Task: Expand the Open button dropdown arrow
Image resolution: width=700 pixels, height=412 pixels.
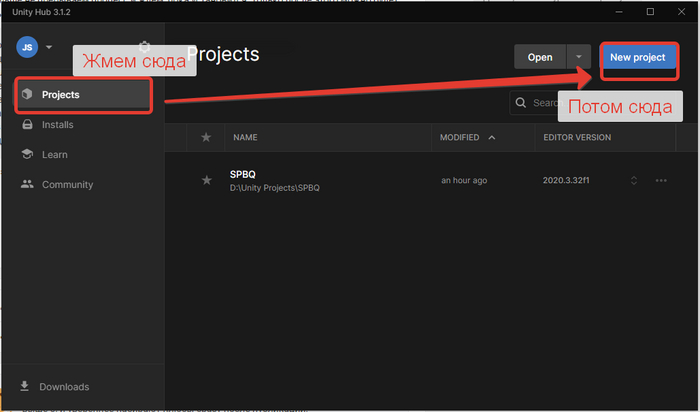Action: coord(579,57)
